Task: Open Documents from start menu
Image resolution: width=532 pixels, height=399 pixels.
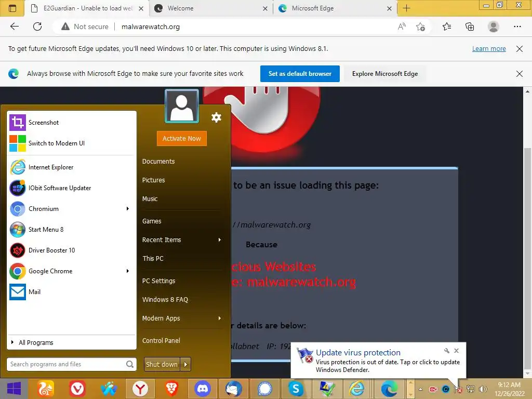Action: 158,162
